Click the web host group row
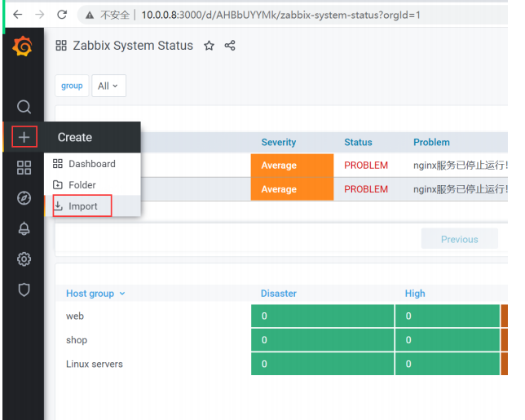This screenshot has height=420, width=525. 75,316
